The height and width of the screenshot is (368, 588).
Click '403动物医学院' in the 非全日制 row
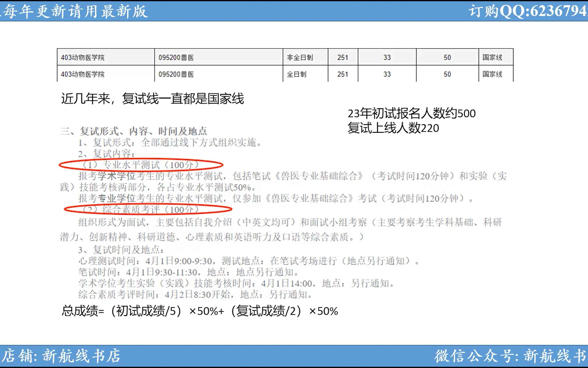83,57
